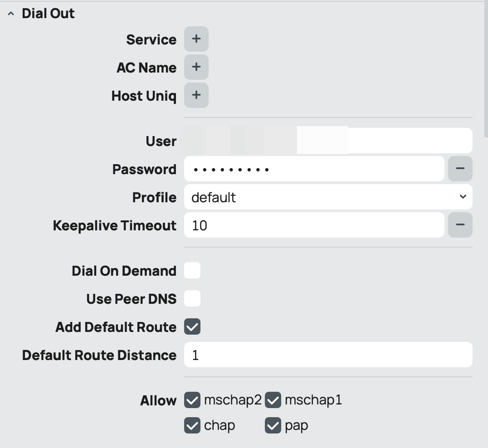The image size is (488, 448).
Task: Remove Keepalive Timeout value with minus icon
Action: tap(460, 225)
